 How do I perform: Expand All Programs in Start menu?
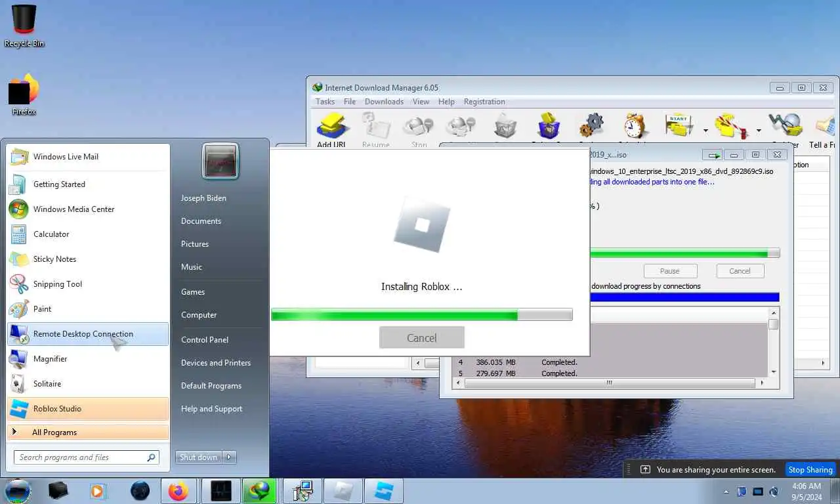(x=87, y=432)
